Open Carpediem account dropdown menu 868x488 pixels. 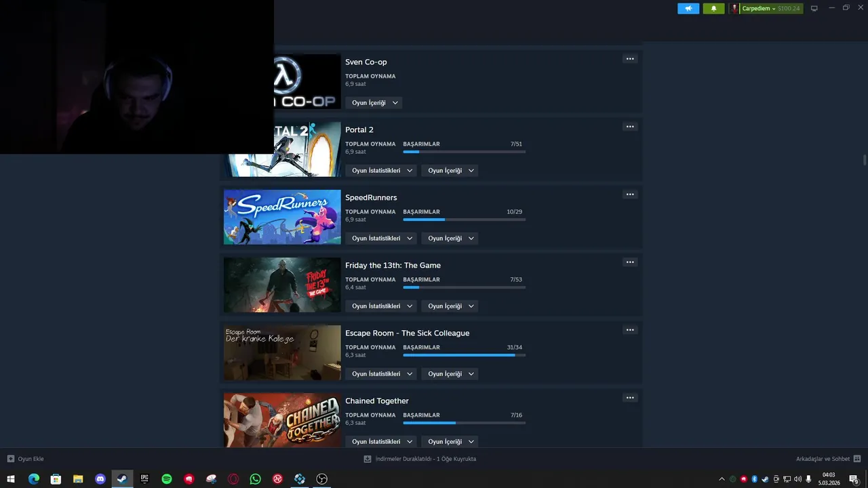pos(771,9)
